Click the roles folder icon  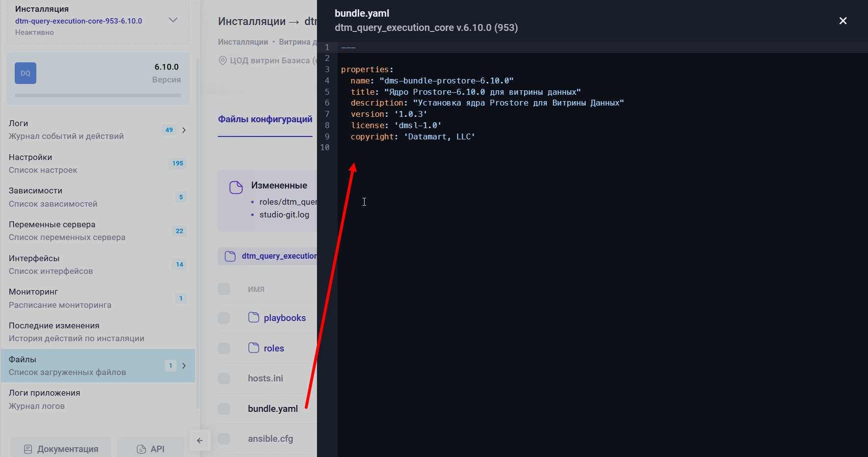[x=254, y=348]
